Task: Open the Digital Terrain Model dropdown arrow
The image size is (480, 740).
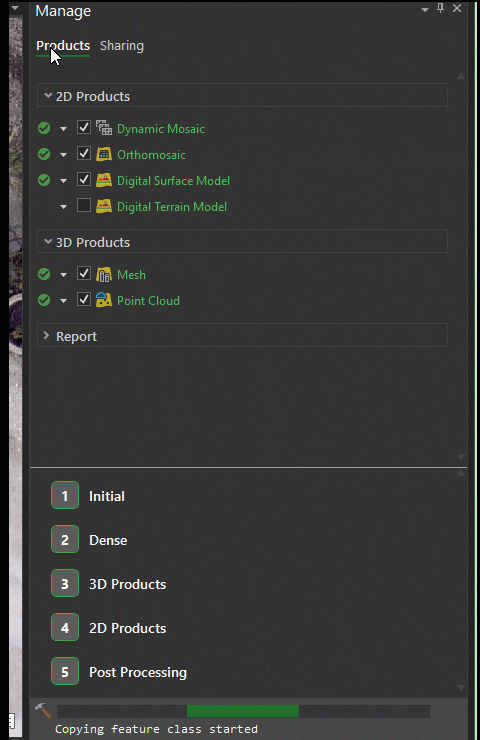Action: [63, 207]
